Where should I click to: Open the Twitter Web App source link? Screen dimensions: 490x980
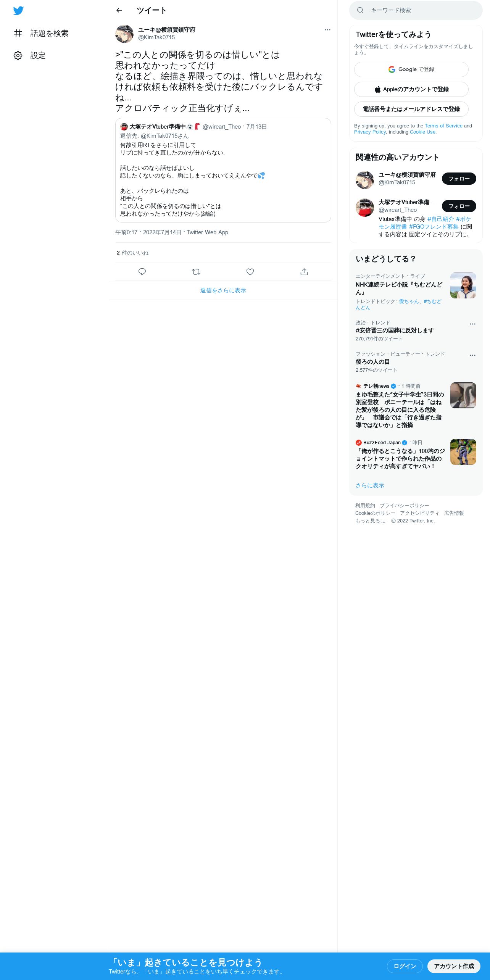click(x=207, y=232)
